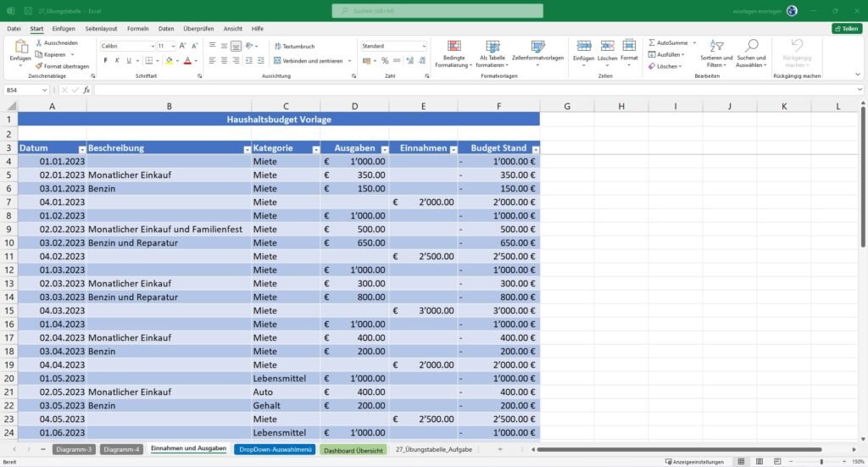Click the AutoSumme sigma
The width and height of the screenshot is (868, 467).
click(652, 42)
